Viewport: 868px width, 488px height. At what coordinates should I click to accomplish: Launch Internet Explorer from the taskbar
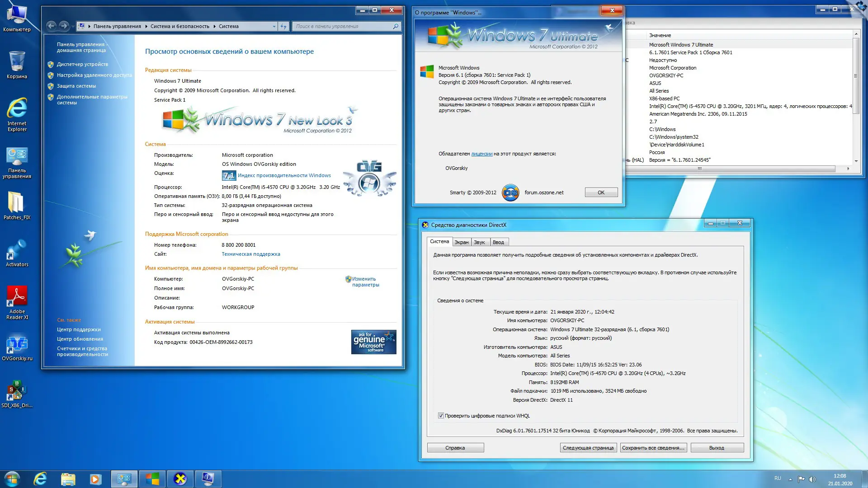(40, 479)
